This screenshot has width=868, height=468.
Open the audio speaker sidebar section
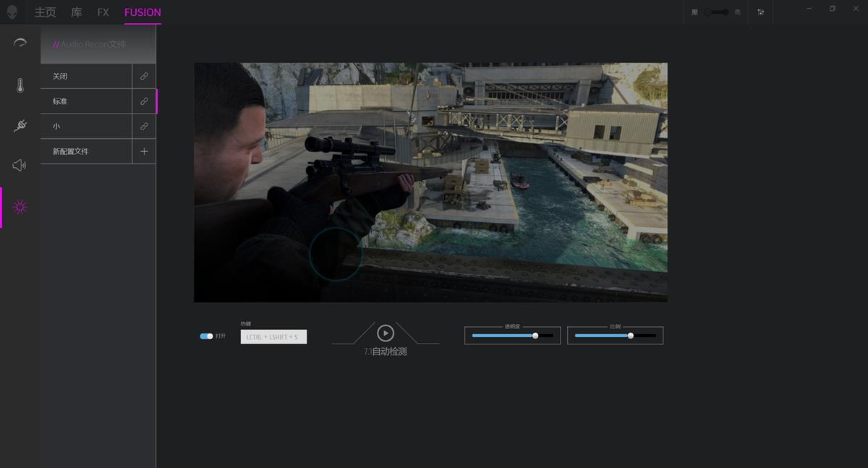[20, 166]
